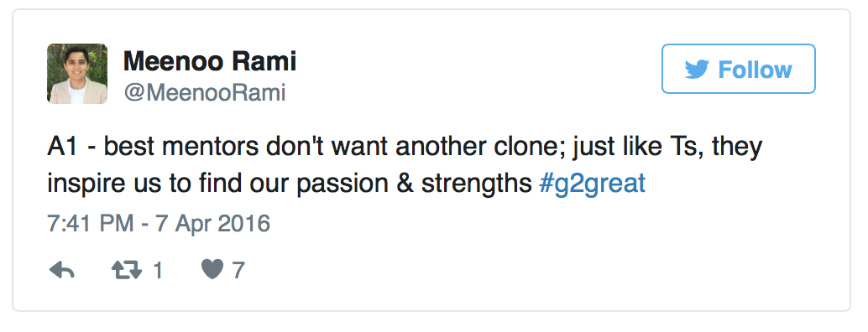
Task: Retweet this tweet using the retweet icon
Action: [127, 270]
